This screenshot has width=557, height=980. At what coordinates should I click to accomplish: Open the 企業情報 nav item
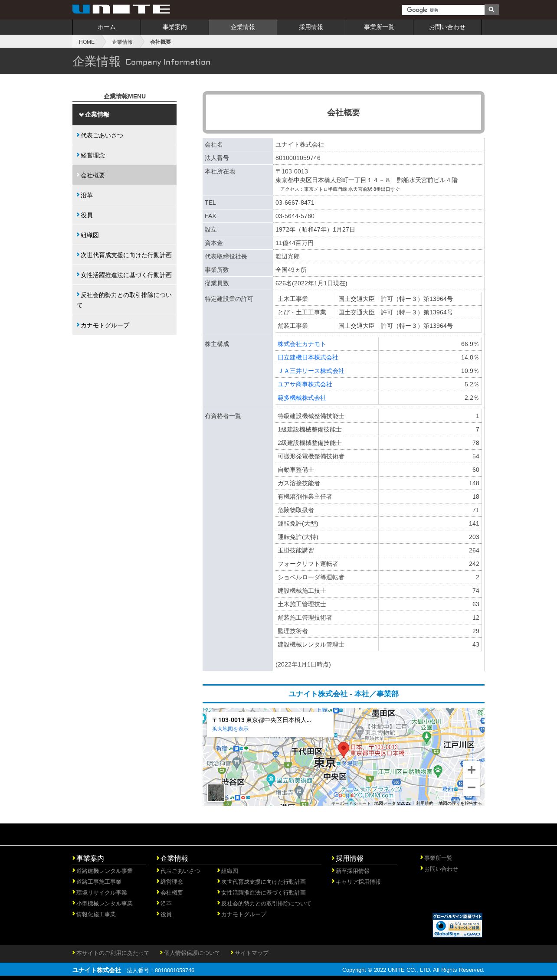(243, 27)
